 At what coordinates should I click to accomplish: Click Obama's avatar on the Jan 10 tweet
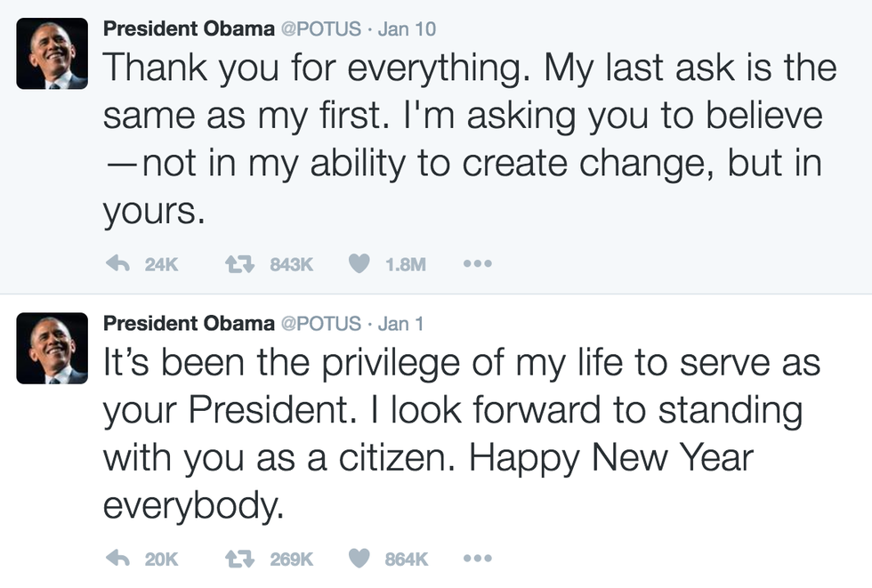click(52, 53)
